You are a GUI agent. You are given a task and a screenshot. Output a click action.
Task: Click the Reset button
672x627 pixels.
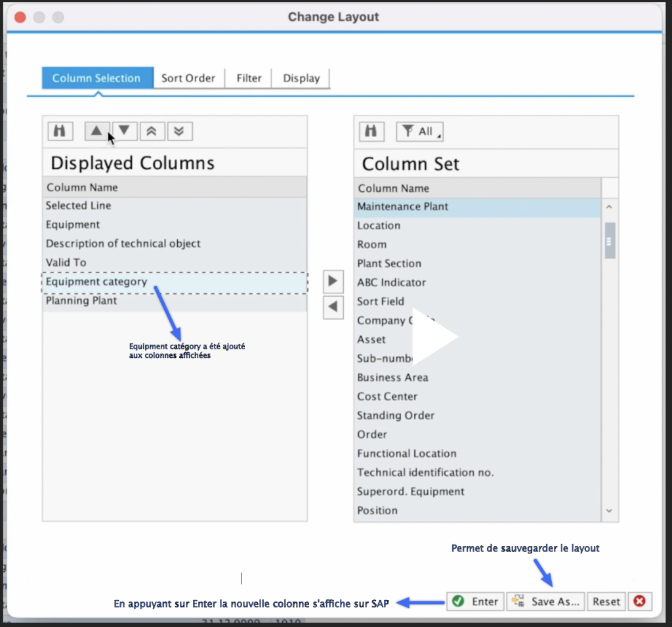click(x=606, y=601)
